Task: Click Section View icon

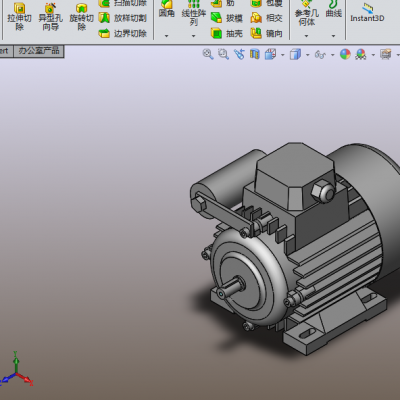Action: (x=255, y=54)
